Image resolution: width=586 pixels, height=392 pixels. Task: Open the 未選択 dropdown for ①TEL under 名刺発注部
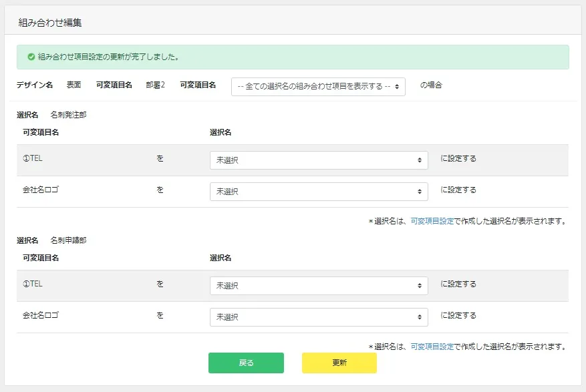click(x=319, y=160)
